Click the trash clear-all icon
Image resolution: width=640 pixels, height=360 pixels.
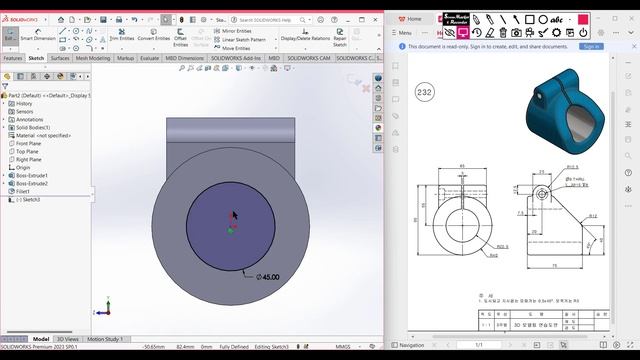point(503,33)
